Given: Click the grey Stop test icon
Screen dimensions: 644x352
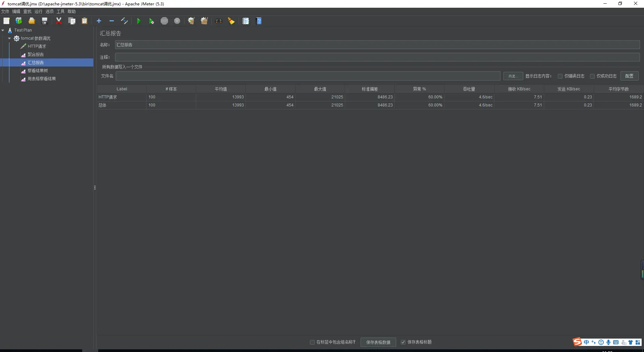Looking at the screenshot, I should (x=164, y=21).
